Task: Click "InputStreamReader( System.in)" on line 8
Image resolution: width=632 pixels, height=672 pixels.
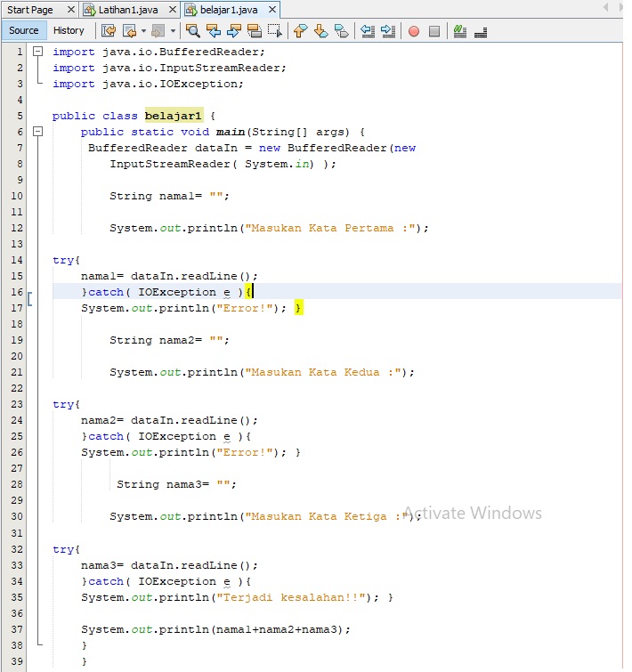Action: 212,164
